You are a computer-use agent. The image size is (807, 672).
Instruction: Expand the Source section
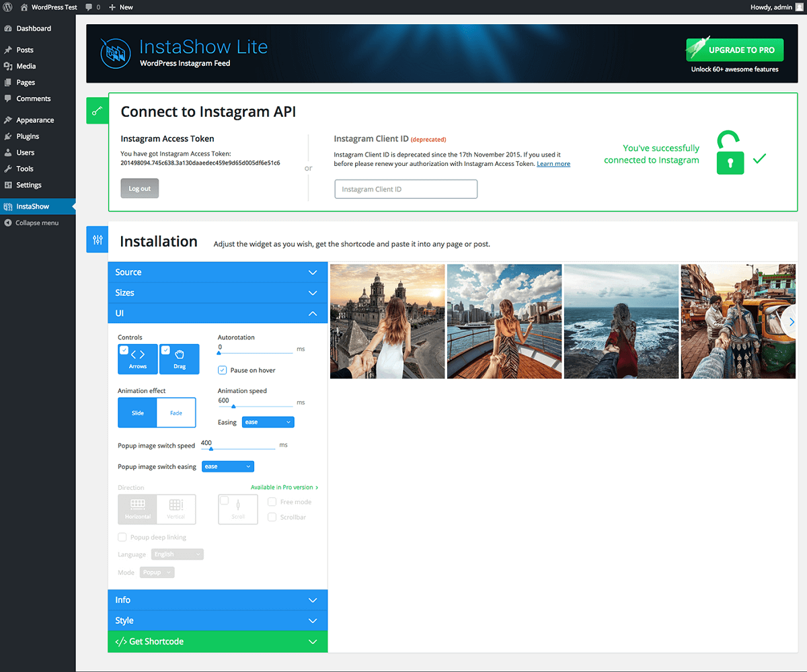217,272
